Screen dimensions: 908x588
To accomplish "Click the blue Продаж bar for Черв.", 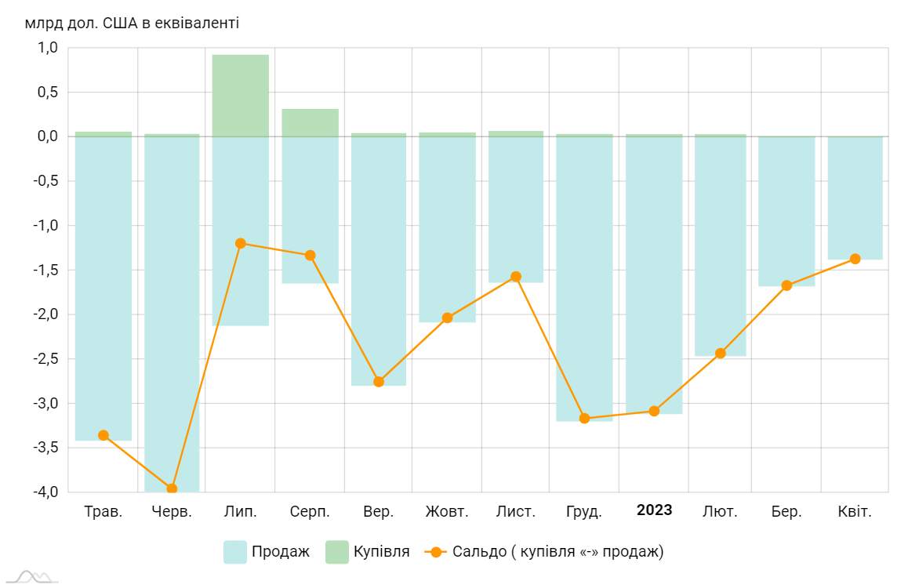I will coord(172,314).
